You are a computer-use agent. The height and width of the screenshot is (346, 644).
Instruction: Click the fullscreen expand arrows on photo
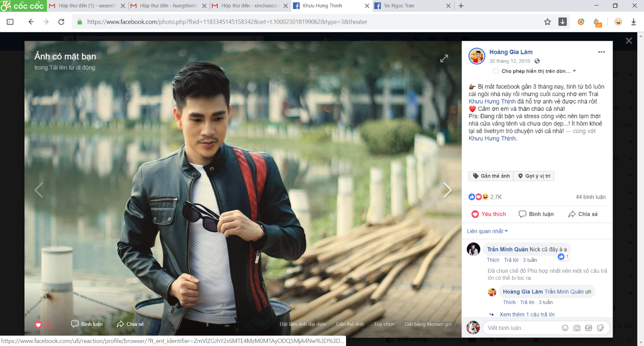coord(444,58)
